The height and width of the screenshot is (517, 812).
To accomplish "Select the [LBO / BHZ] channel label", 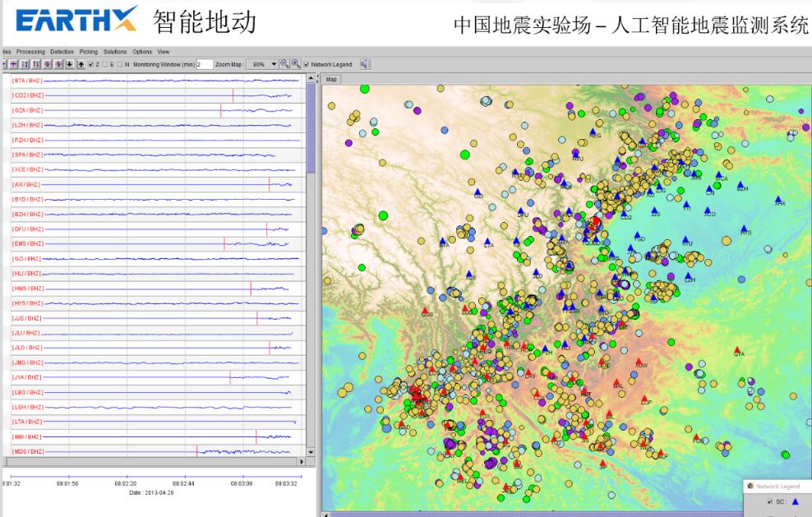I will pyautogui.click(x=27, y=392).
